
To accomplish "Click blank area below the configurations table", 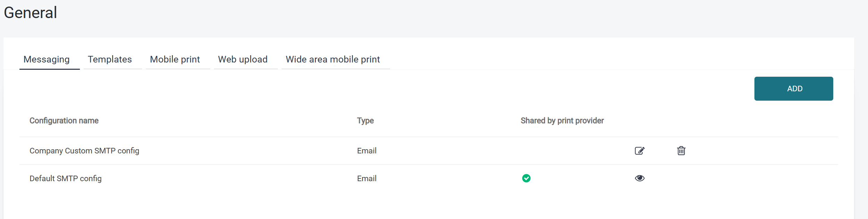I will (x=417, y=205).
